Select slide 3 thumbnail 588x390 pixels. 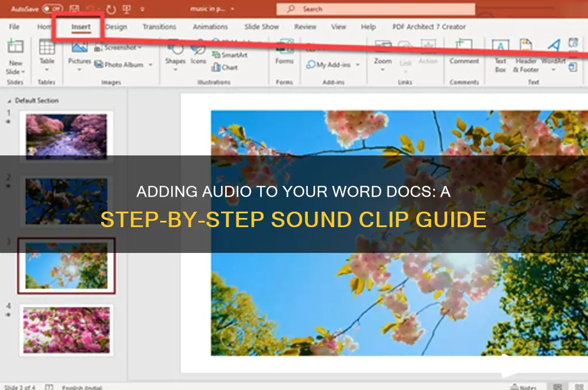67,265
